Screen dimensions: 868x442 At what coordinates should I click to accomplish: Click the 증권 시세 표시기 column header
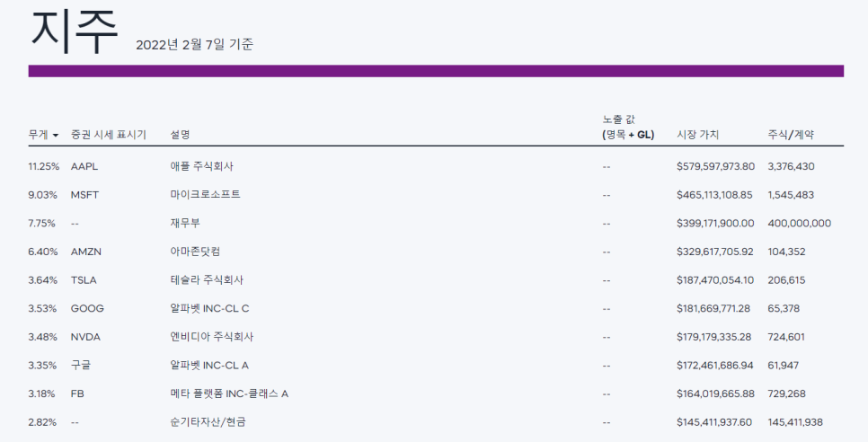(109, 135)
